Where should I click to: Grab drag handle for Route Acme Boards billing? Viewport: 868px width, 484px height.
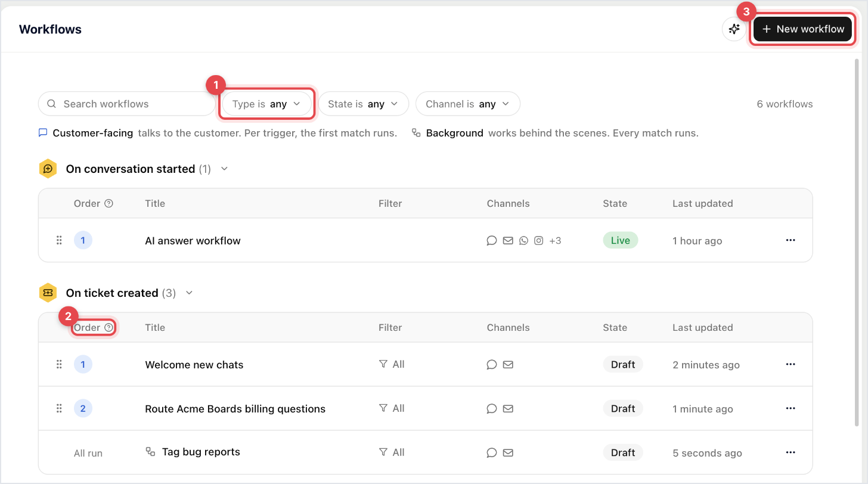tap(59, 408)
